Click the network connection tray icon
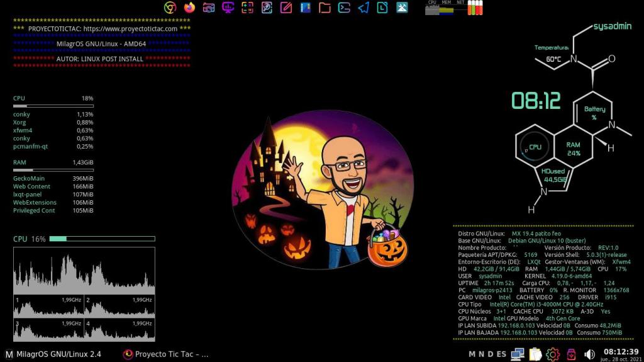Image resolution: width=644 pixels, height=362 pixels. click(x=518, y=354)
